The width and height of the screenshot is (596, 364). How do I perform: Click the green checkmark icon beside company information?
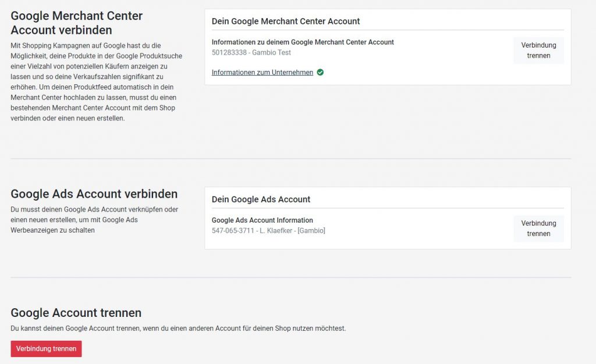click(x=320, y=73)
